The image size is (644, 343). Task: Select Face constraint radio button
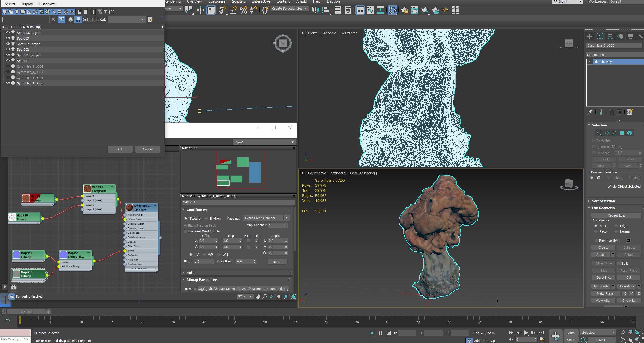point(596,231)
